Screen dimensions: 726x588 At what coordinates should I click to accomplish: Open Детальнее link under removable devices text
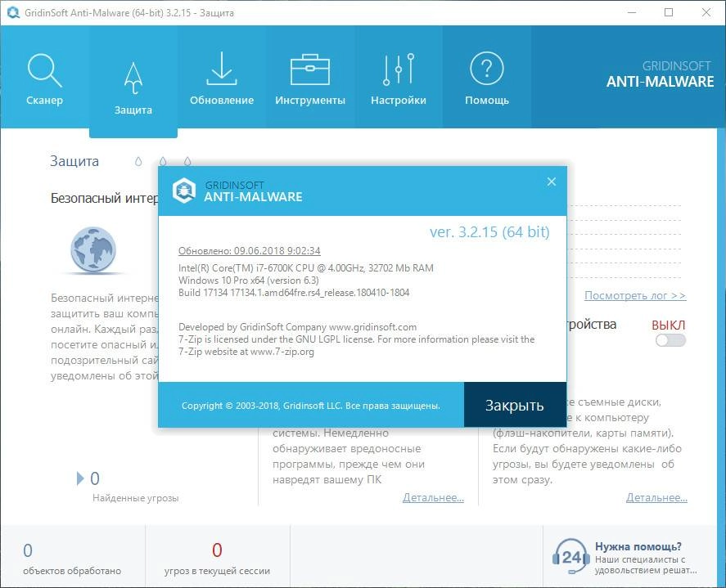(656, 497)
